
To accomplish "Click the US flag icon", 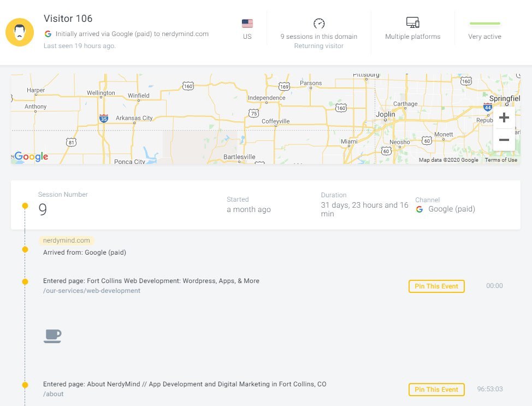I will click(247, 23).
